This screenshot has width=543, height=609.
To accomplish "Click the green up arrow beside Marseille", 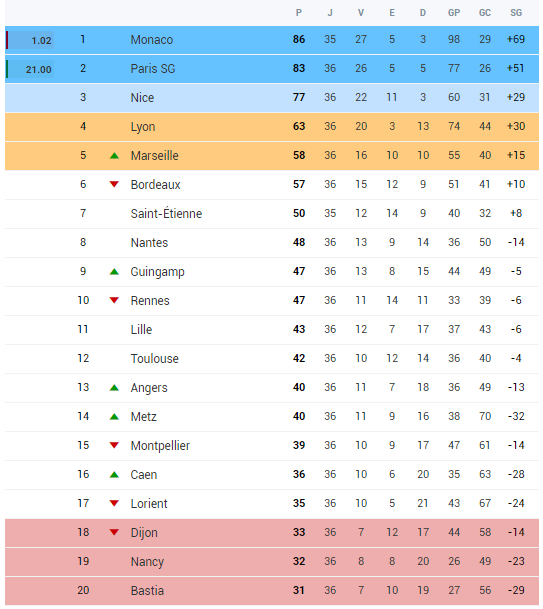I will point(114,156).
